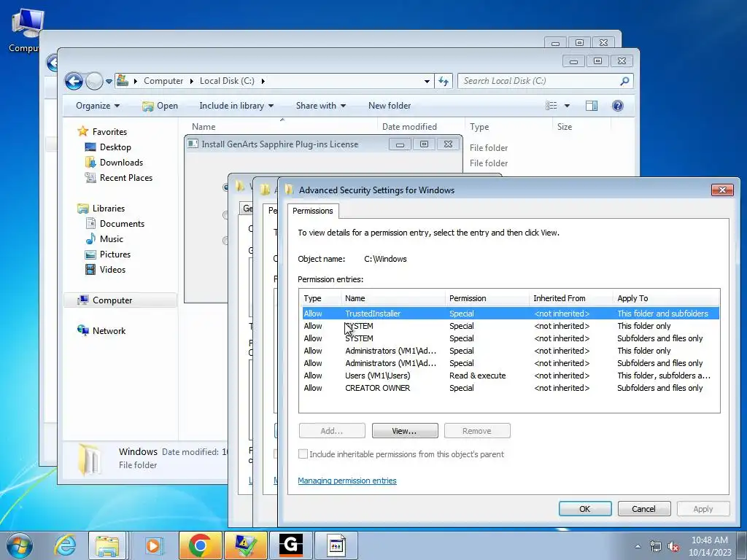The width and height of the screenshot is (747, 560).
Task: Click the GenArts G taskbar icon
Action: point(290,545)
